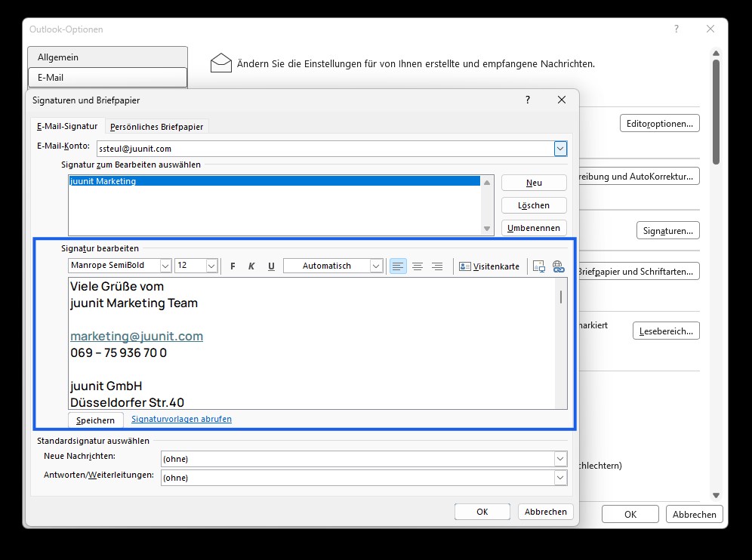The image size is (752, 560).
Task: Click OK in Outlook-Optionen window
Action: pos(630,514)
